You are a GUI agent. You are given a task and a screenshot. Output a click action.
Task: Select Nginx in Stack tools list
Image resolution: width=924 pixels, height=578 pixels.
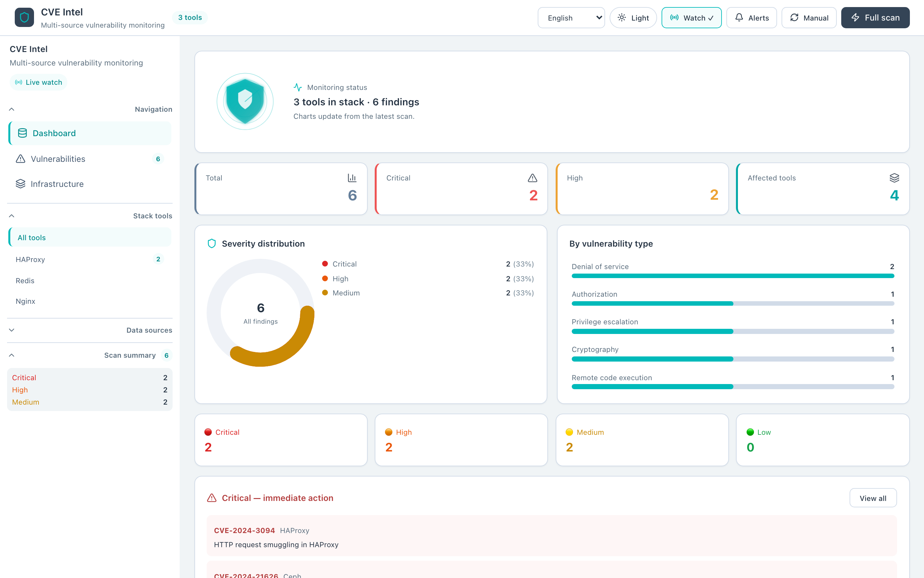click(90, 301)
